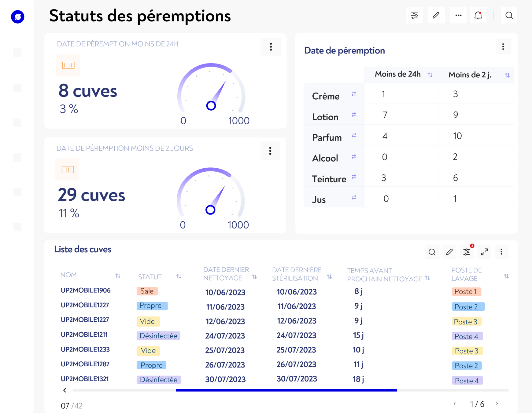The height and width of the screenshot is (413, 532).
Task: Click the horizontal scrollbar of cuves list
Action: pos(286,390)
